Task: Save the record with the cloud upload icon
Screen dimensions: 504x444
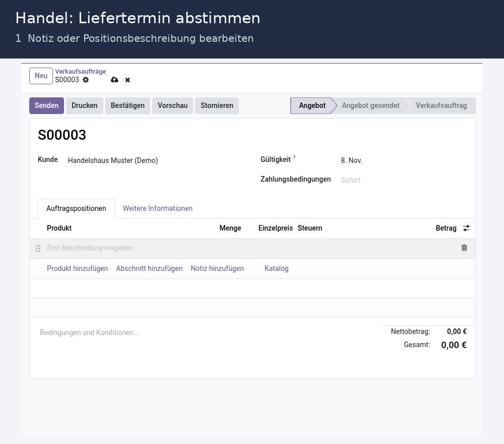Action: point(114,80)
